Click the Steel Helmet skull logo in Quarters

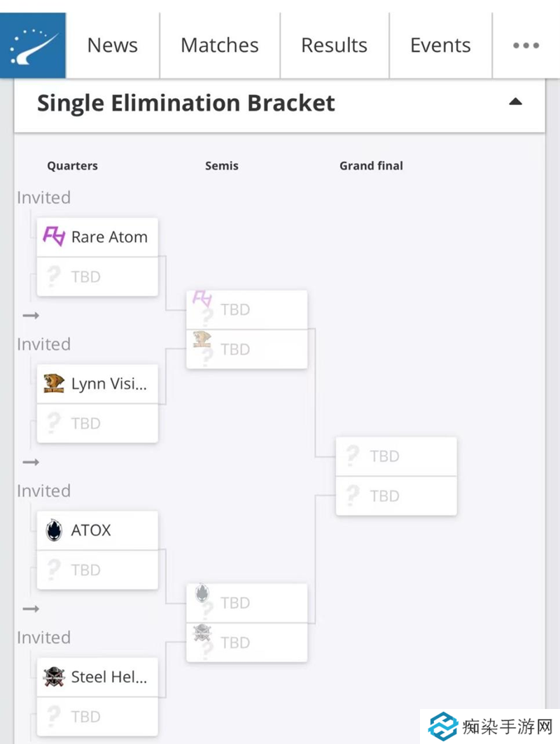pos(54,677)
